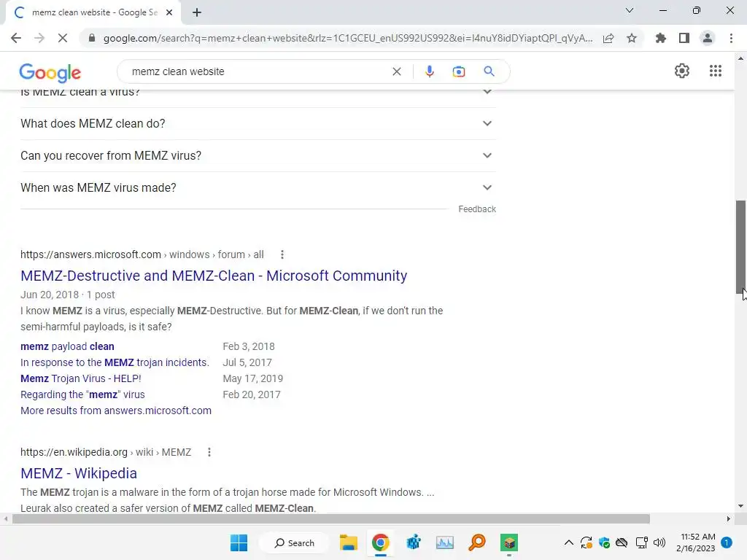The height and width of the screenshot is (560, 747).
Task: Open the orange magnifier taskbar app
Action: (477, 542)
